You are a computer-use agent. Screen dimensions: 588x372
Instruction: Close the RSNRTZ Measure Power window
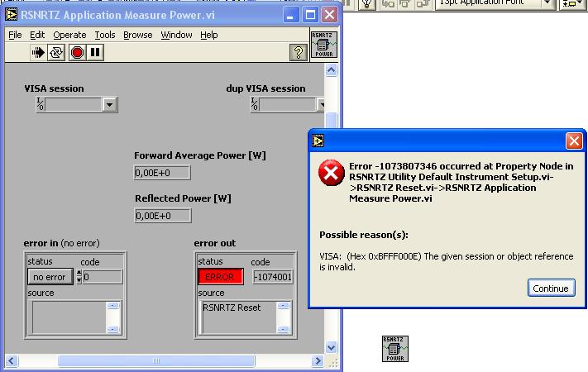click(330, 15)
